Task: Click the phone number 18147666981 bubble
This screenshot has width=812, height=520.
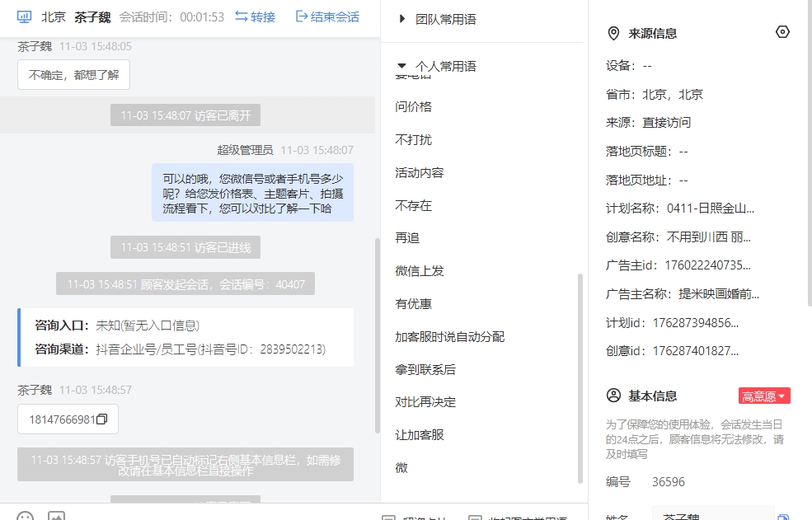Action: [68, 419]
